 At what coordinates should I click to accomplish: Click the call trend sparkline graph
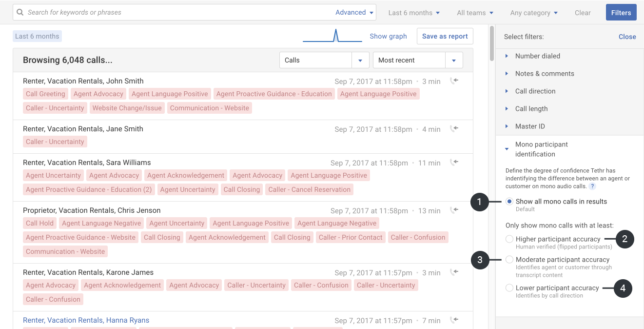332,36
